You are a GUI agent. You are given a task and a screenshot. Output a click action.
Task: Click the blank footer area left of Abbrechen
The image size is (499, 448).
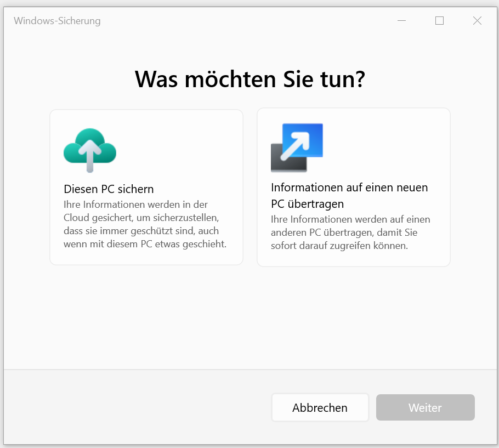pos(137,408)
